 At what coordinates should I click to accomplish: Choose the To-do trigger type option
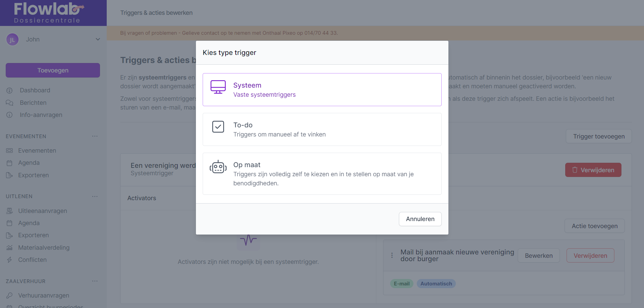click(322, 129)
